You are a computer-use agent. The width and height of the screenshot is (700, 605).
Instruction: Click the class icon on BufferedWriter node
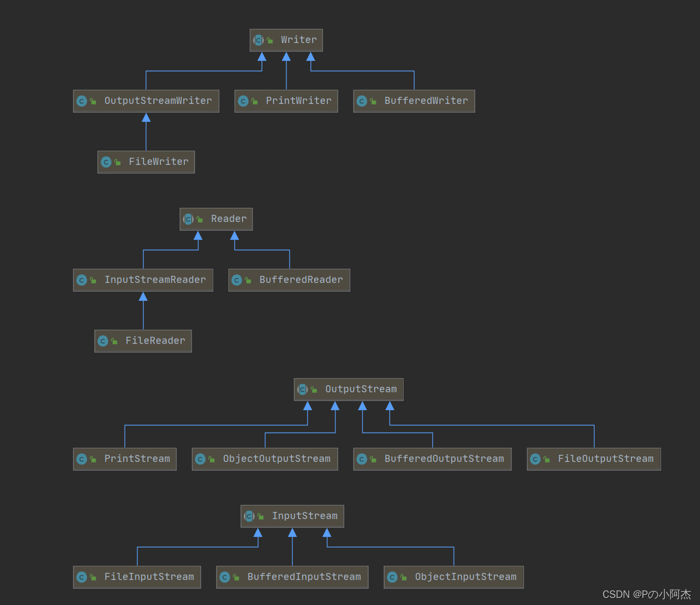[362, 101]
